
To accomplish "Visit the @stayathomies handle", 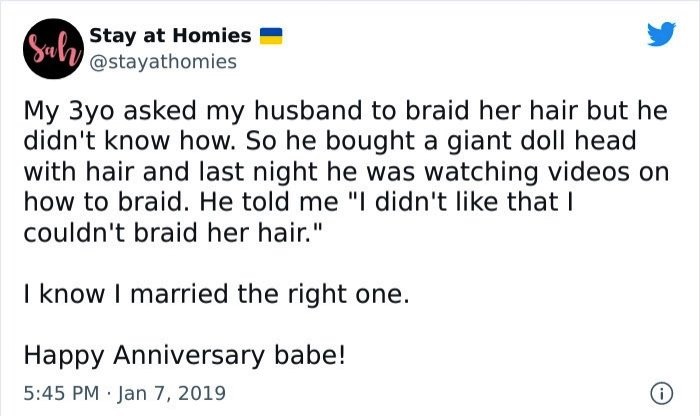I will click(x=163, y=62).
